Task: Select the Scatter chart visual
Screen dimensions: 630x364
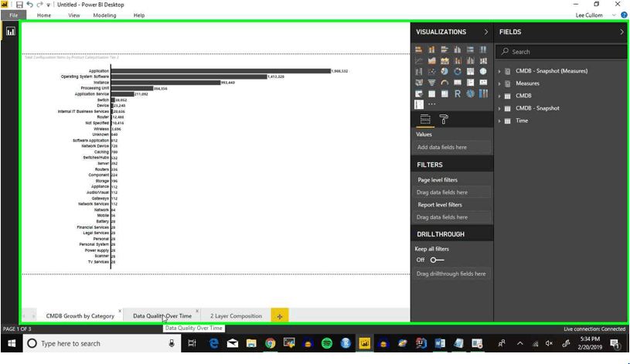Action: (431, 72)
